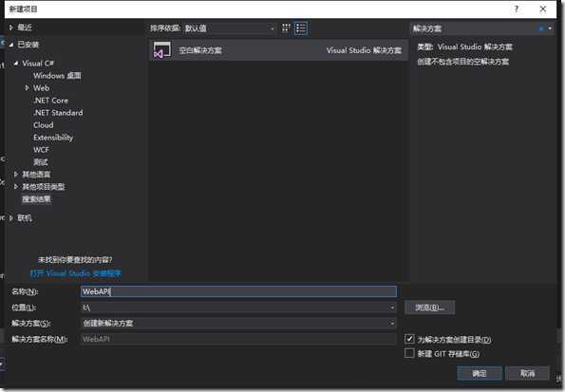Click the 浏览(B)... browse button
This screenshot has height=392, width=565.
[429, 308]
